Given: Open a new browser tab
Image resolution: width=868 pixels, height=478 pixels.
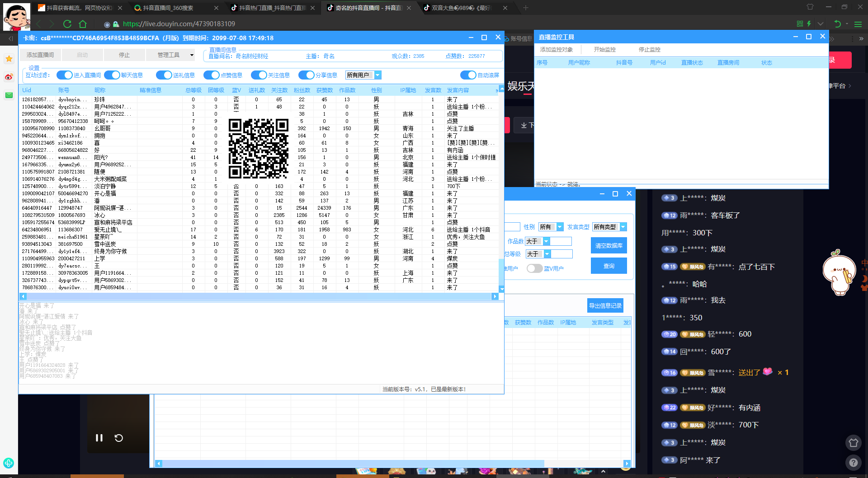Looking at the screenshot, I should click(x=525, y=8).
